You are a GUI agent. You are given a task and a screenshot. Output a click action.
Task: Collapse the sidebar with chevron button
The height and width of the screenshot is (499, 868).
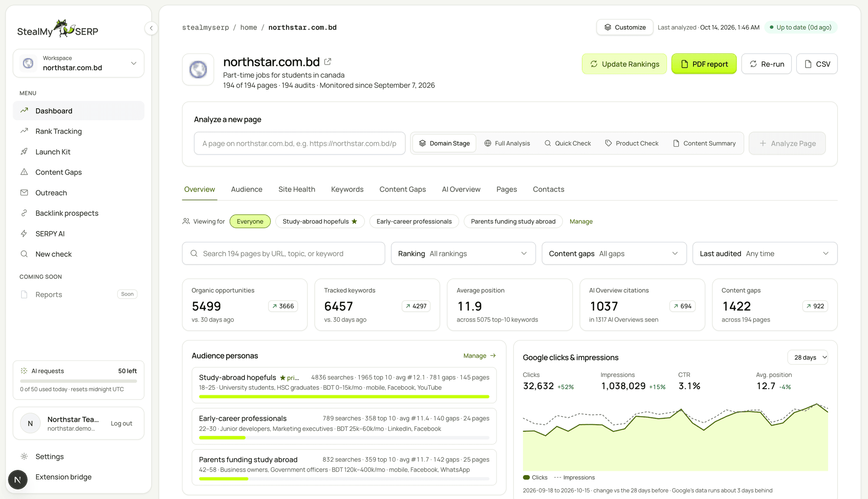pyautogui.click(x=151, y=28)
